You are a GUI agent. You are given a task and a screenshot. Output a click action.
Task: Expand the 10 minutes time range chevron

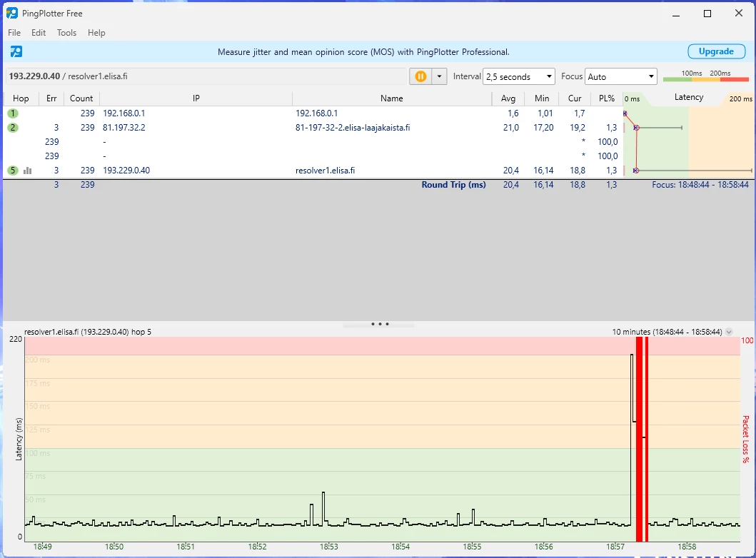729,332
